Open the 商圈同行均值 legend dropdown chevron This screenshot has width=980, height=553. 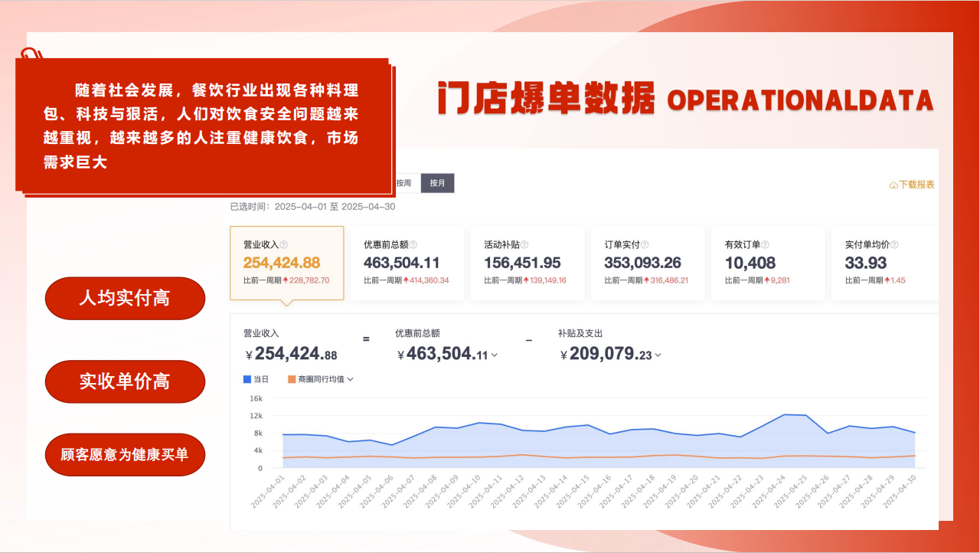351,379
